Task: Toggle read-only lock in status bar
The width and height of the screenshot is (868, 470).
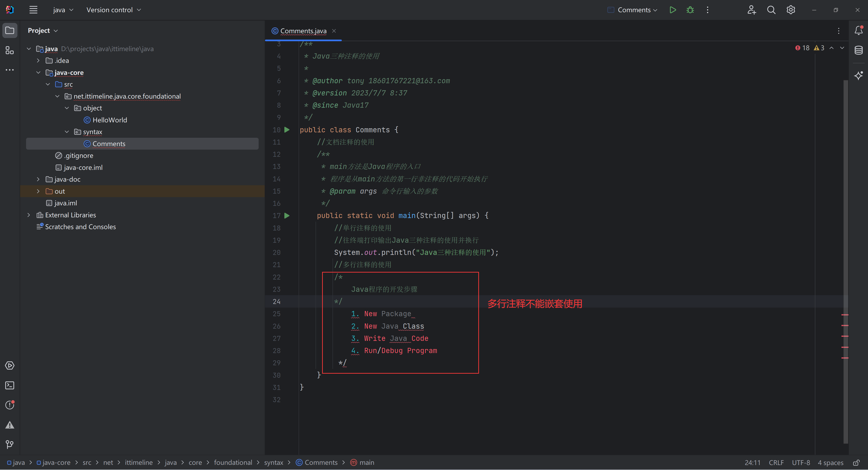Action: 856,463
